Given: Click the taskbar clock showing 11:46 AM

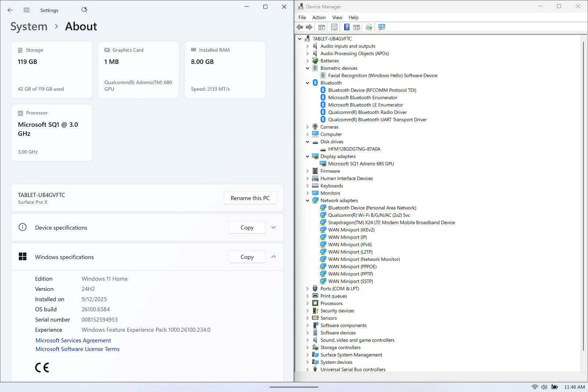Looking at the screenshot, I should (574, 387).
